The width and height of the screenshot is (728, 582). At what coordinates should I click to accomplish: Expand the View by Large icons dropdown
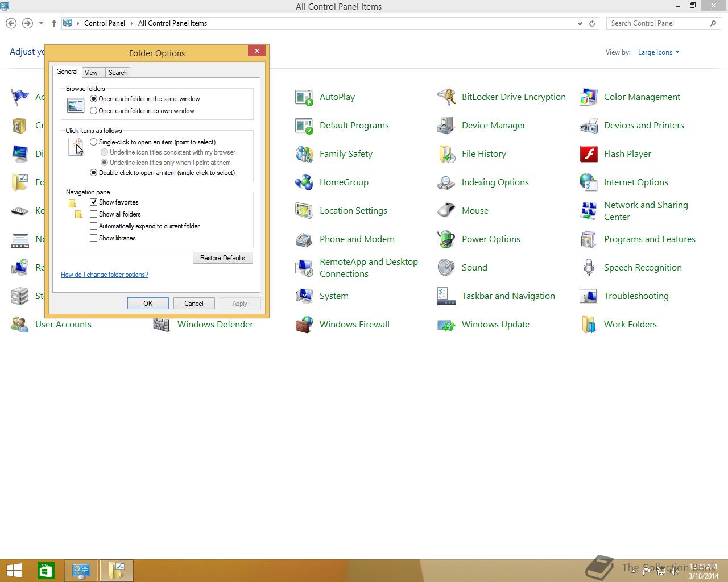tap(659, 52)
